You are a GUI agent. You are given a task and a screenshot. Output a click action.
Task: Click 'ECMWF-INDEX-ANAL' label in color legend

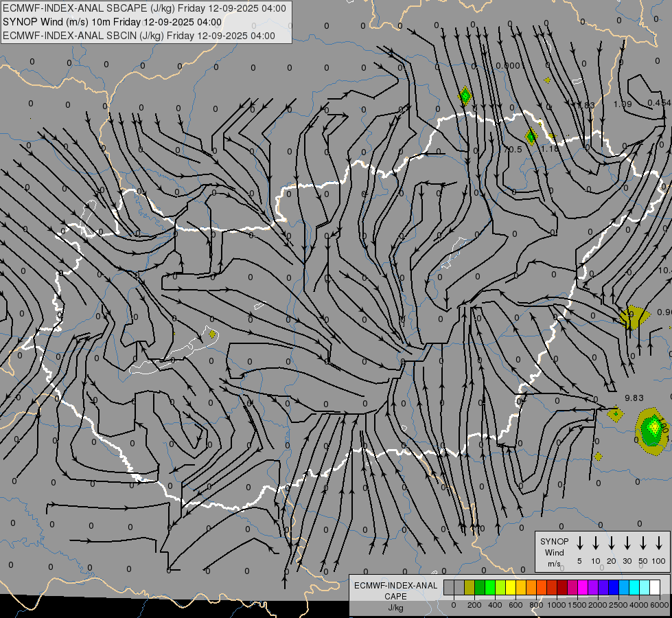[x=395, y=586]
